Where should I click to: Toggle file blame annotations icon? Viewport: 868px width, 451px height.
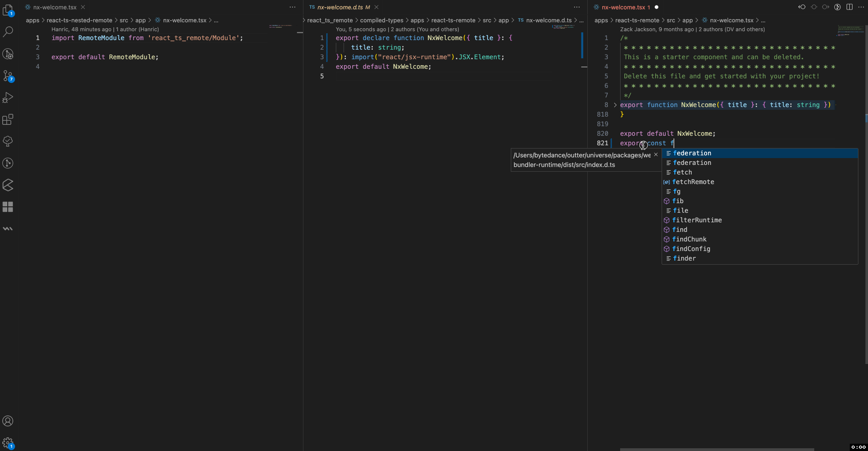[x=837, y=7]
